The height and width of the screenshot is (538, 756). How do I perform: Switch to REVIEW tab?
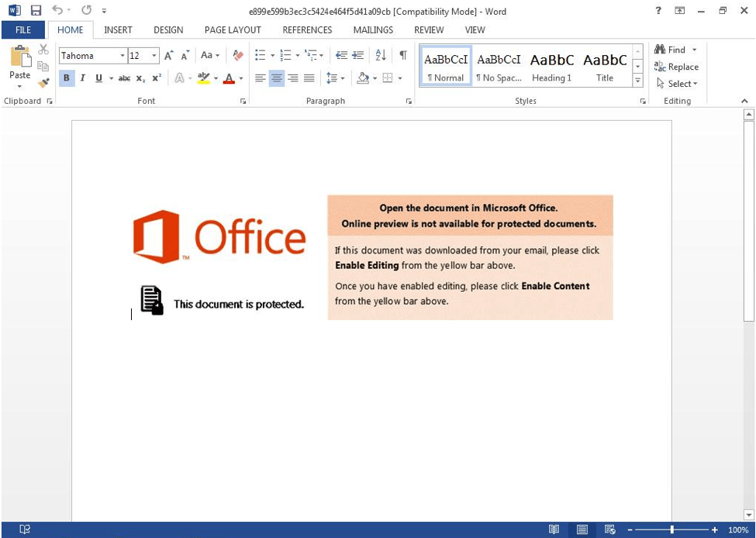point(429,30)
